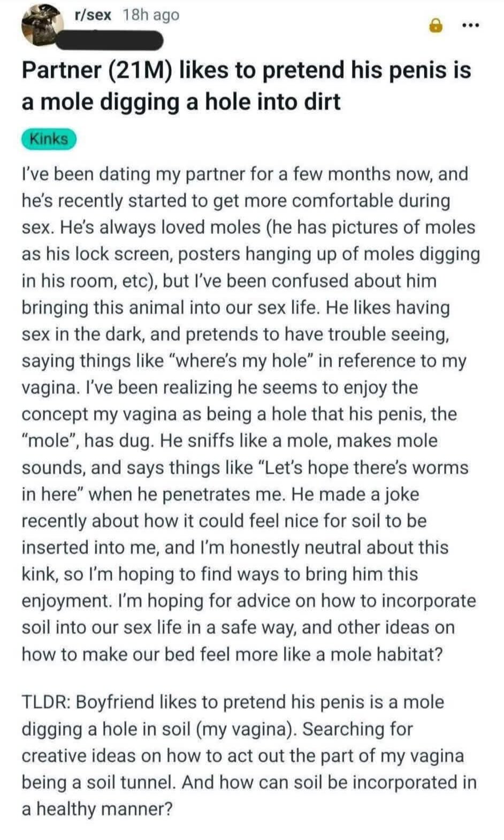Click the words "He made a joke"
This screenshot has height=840, width=504.
(355, 494)
